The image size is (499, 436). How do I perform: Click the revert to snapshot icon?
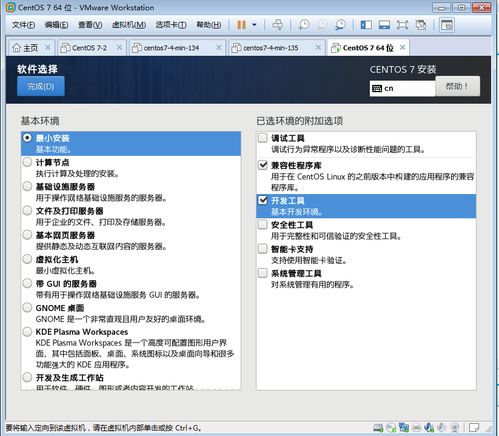[x=322, y=25]
